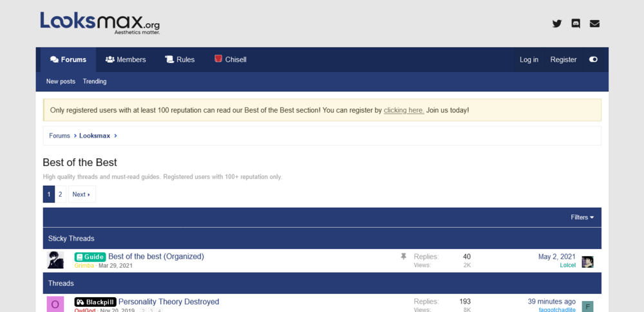Open the May 2, 2021 latest post
The height and width of the screenshot is (312, 644).
[x=557, y=257]
